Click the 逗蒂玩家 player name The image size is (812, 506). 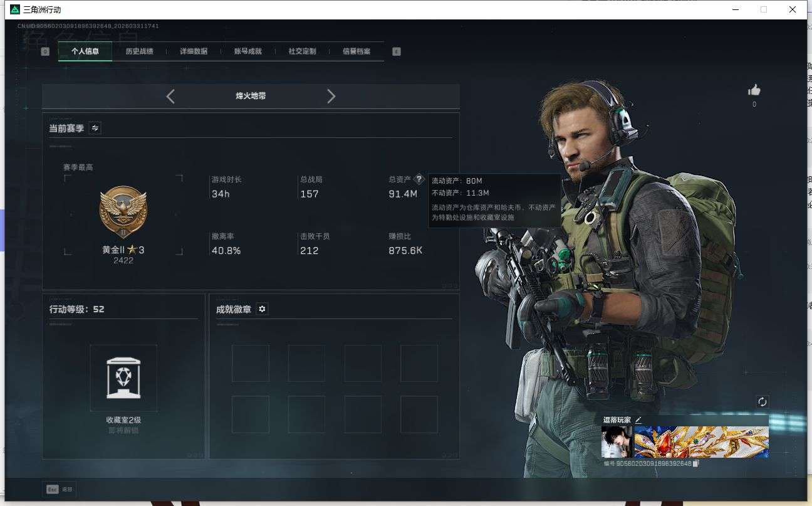coord(617,419)
